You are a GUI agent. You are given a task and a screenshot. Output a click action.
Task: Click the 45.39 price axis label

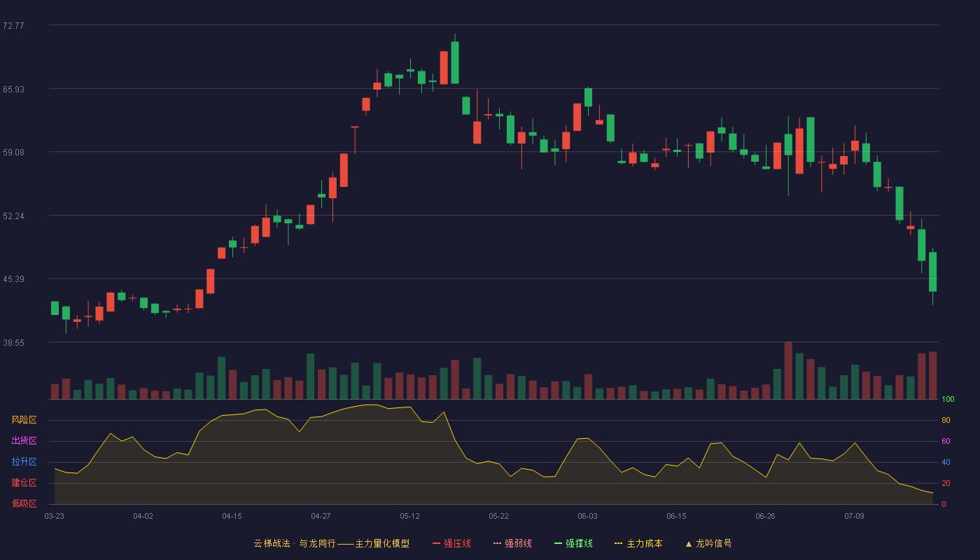(x=13, y=279)
